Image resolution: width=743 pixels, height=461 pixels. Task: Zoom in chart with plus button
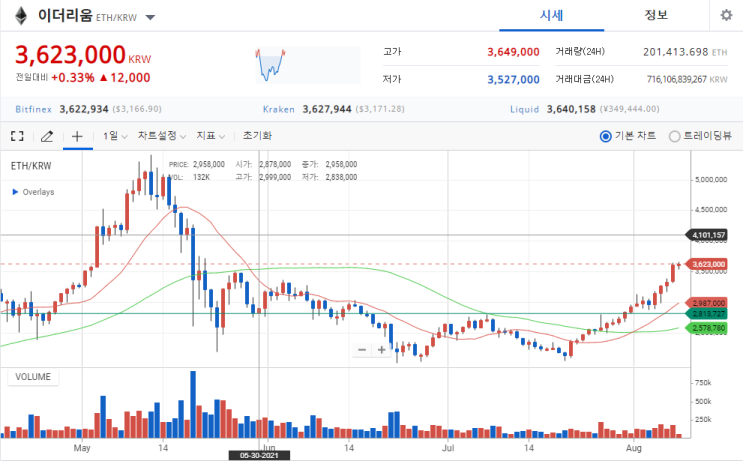(381, 350)
